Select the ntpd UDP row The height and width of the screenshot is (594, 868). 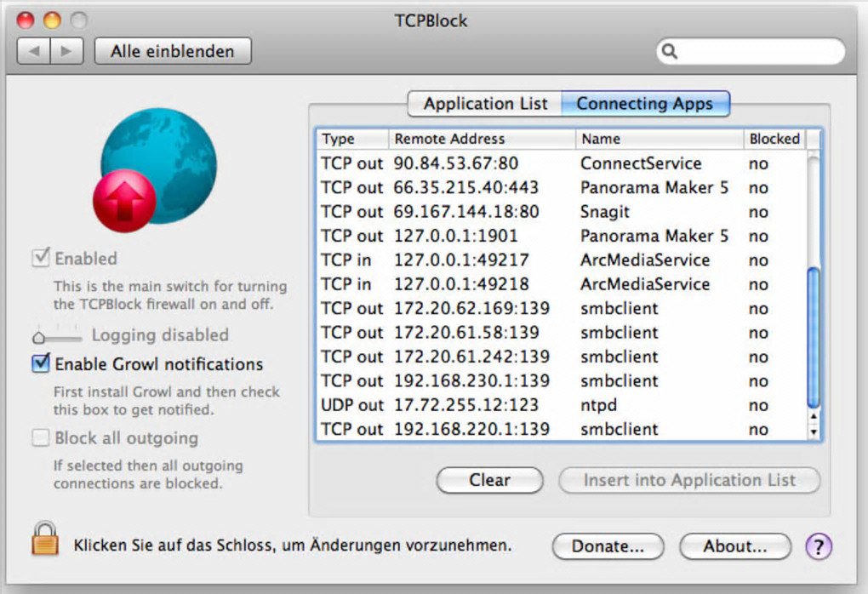[562, 405]
